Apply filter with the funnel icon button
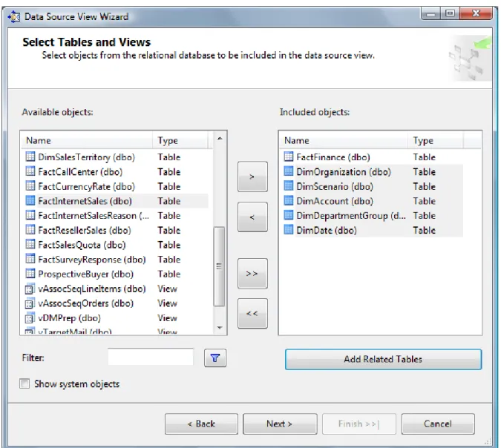This screenshot has width=501, height=448. [x=215, y=358]
